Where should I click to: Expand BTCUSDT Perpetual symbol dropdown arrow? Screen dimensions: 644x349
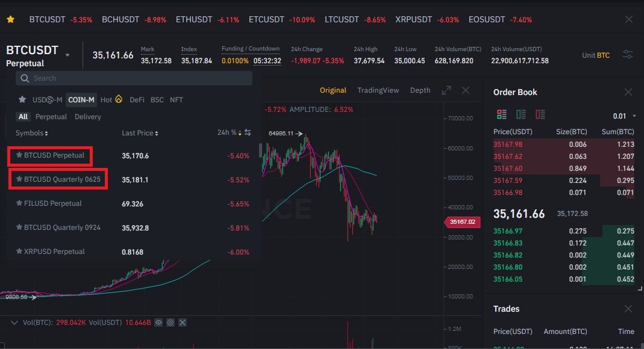(x=67, y=55)
